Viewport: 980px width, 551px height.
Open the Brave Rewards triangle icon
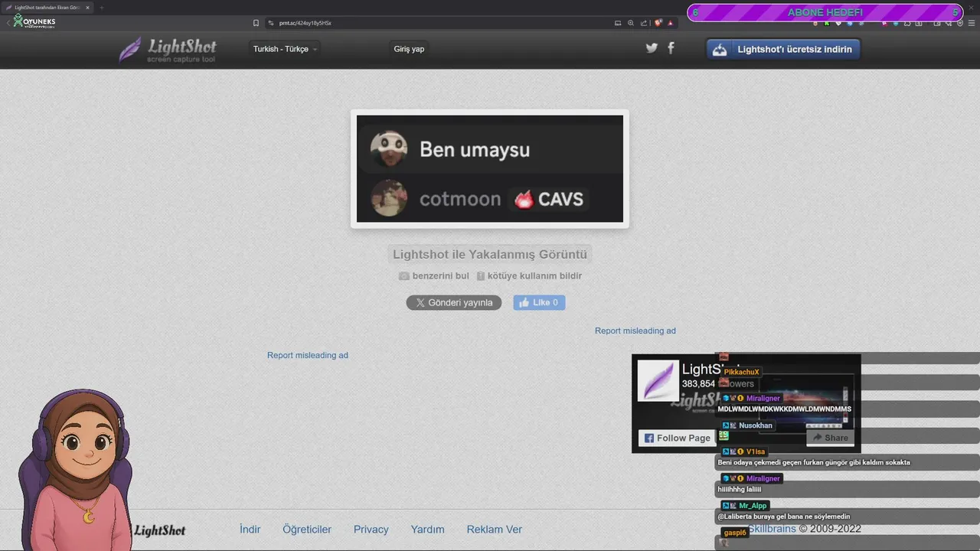click(670, 23)
